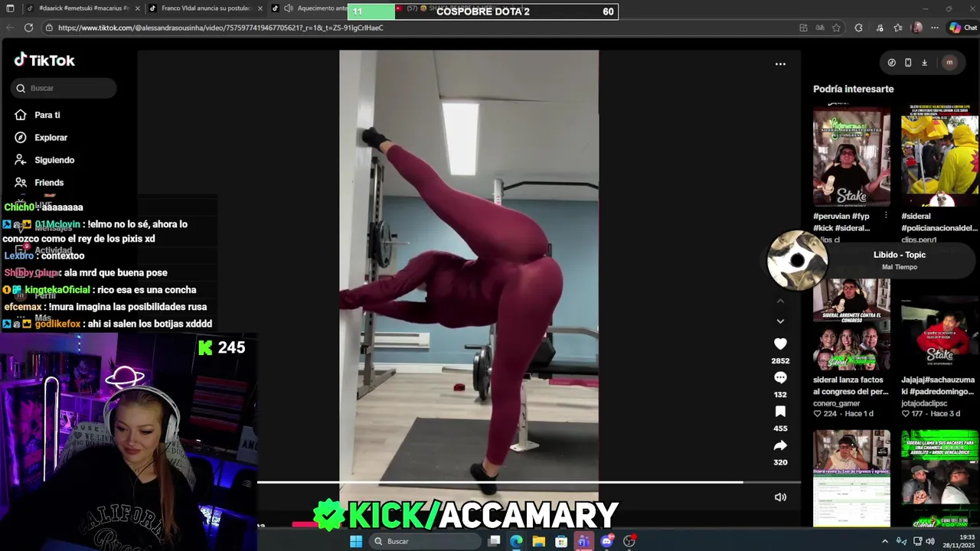Click the TikTok logo

[x=44, y=60]
